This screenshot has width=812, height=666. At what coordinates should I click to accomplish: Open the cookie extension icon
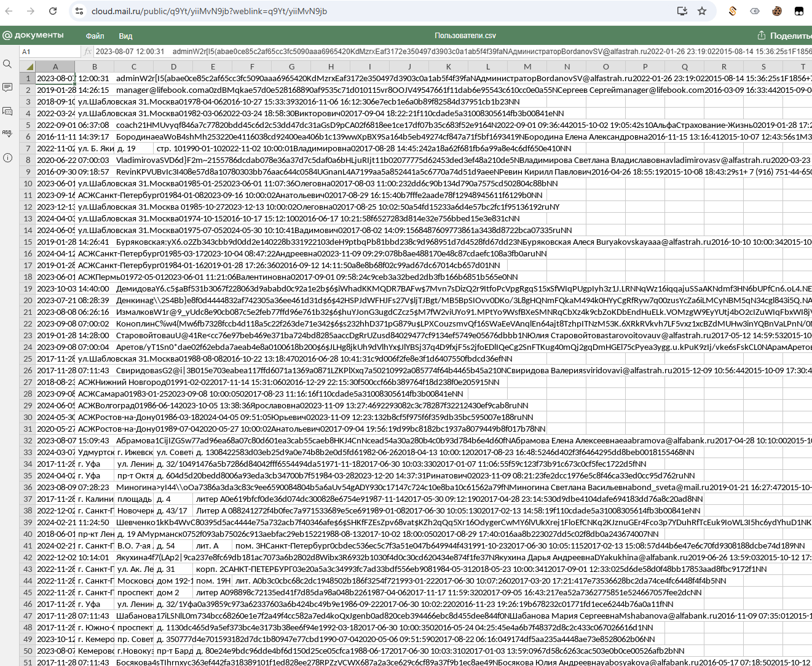(777, 11)
